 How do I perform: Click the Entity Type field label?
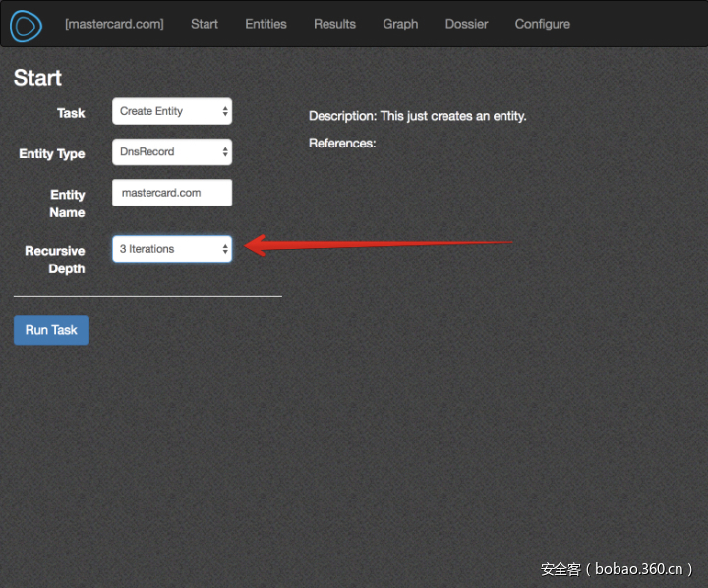click(x=52, y=154)
